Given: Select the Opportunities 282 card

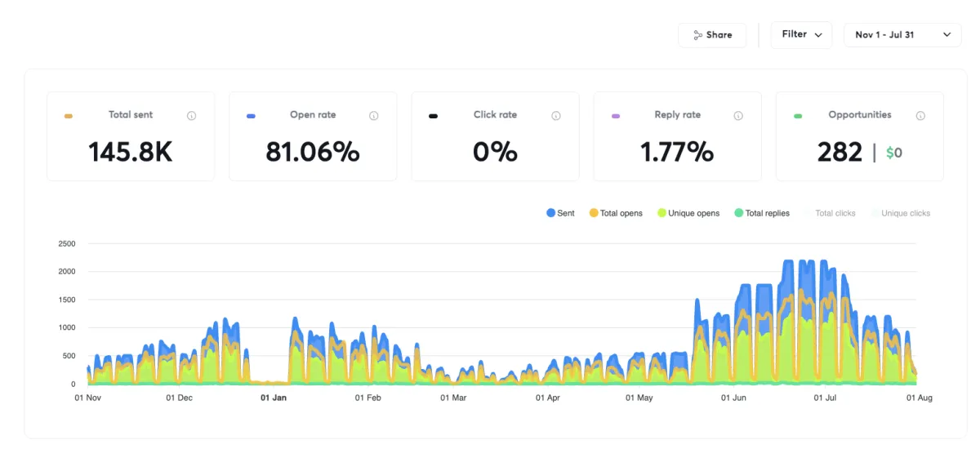Looking at the screenshot, I should click(859, 136).
